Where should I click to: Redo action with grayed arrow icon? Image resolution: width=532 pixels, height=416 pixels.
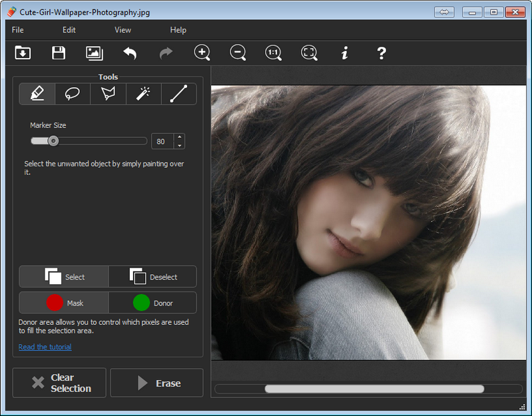click(166, 53)
